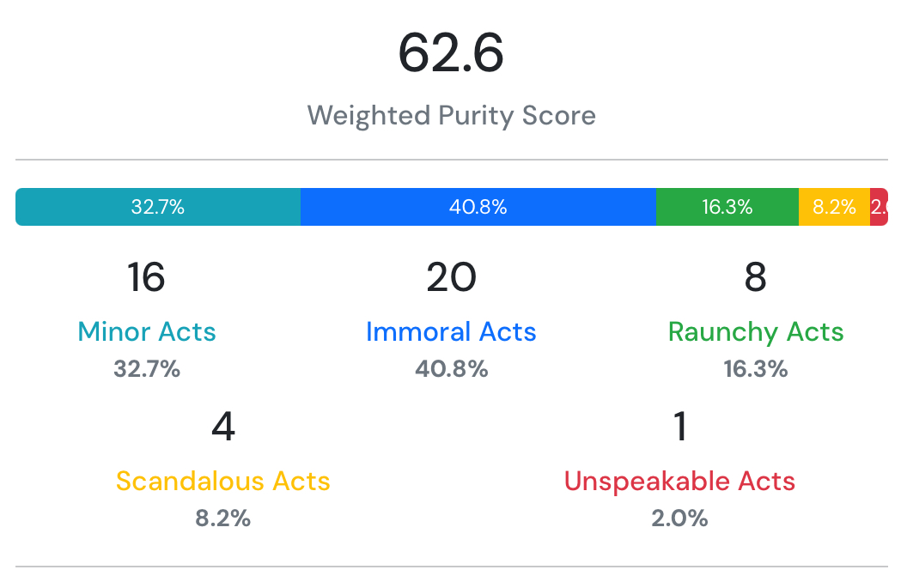
Task: Select the yellow 8.2% progress bar segment
Action: [x=835, y=207]
